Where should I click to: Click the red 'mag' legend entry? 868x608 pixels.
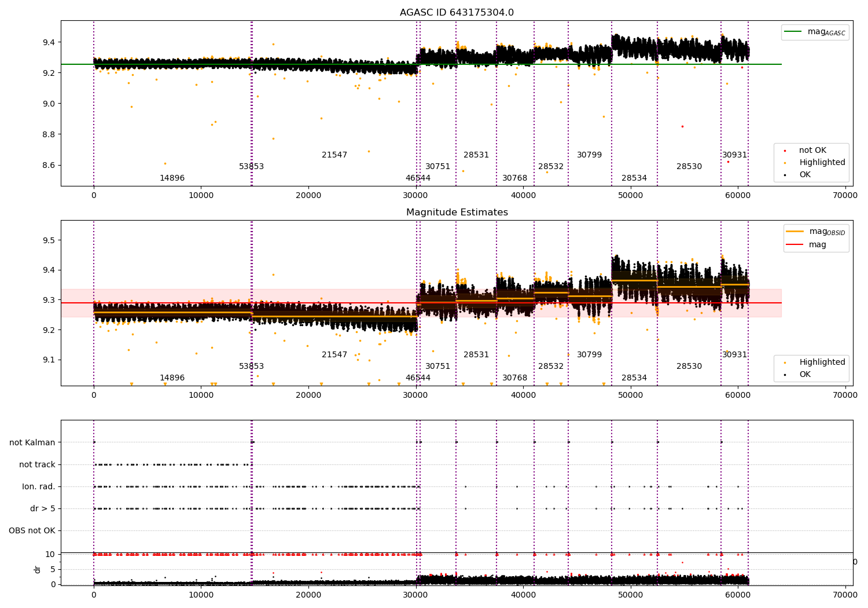(x=807, y=244)
